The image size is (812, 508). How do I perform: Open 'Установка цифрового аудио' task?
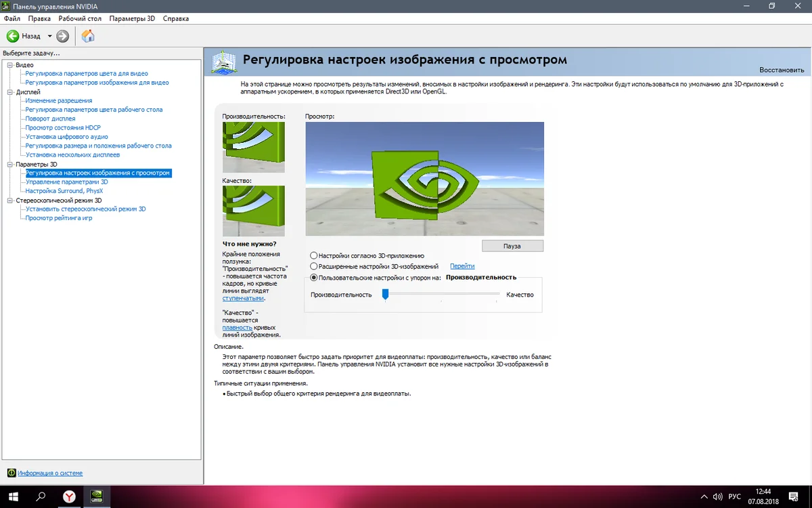(x=66, y=137)
